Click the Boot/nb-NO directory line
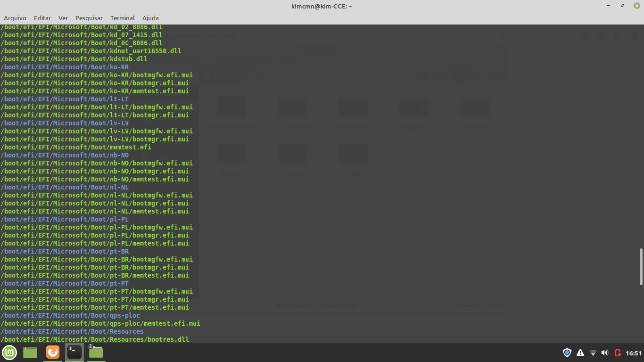The height and width of the screenshot is (362, 644). coord(65,155)
